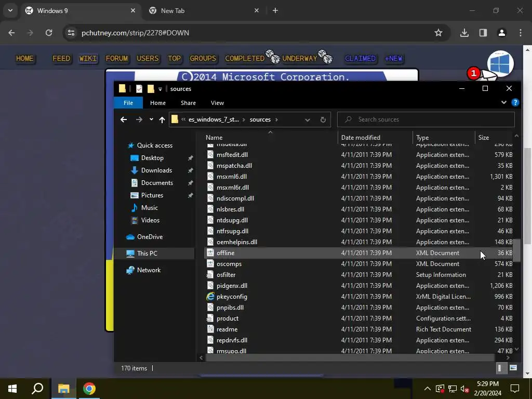
Task: Click the file list vertical scrollbar thumb
Action: click(x=516, y=250)
